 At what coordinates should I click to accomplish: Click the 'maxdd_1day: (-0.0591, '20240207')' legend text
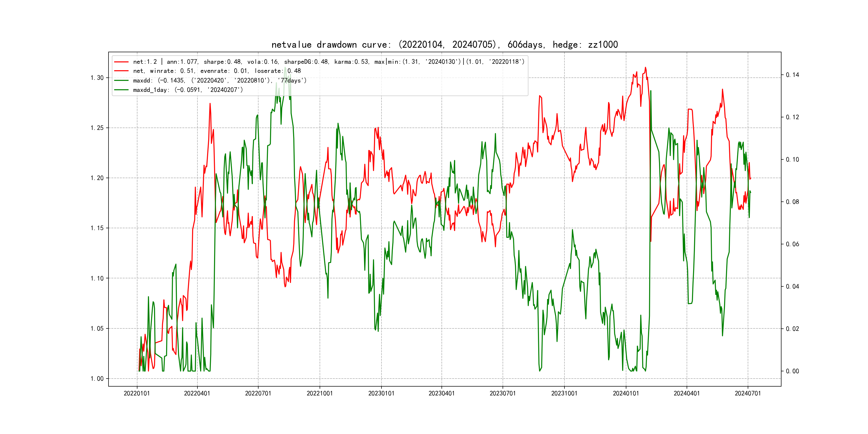(188, 90)
